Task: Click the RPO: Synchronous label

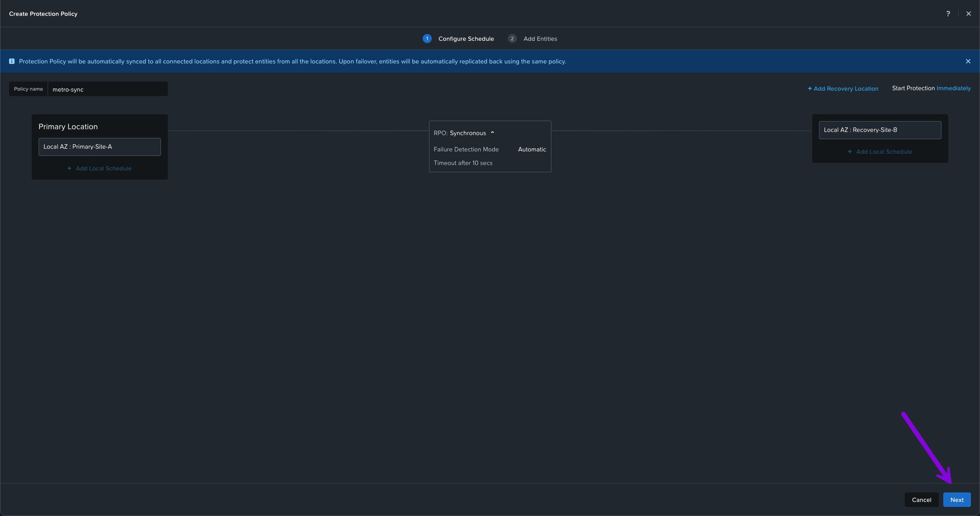Action: tap(459, 133)
